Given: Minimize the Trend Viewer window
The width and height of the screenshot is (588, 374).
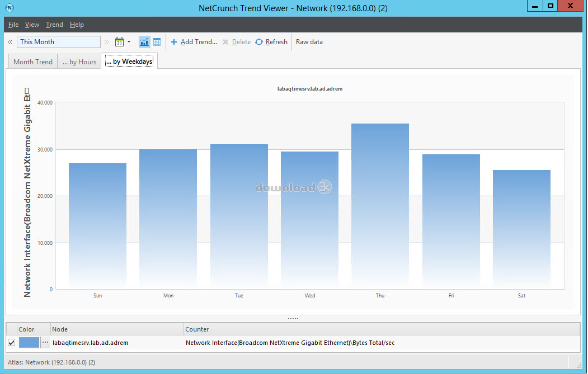Looking at the screenshot, I should tap(535, 6).
